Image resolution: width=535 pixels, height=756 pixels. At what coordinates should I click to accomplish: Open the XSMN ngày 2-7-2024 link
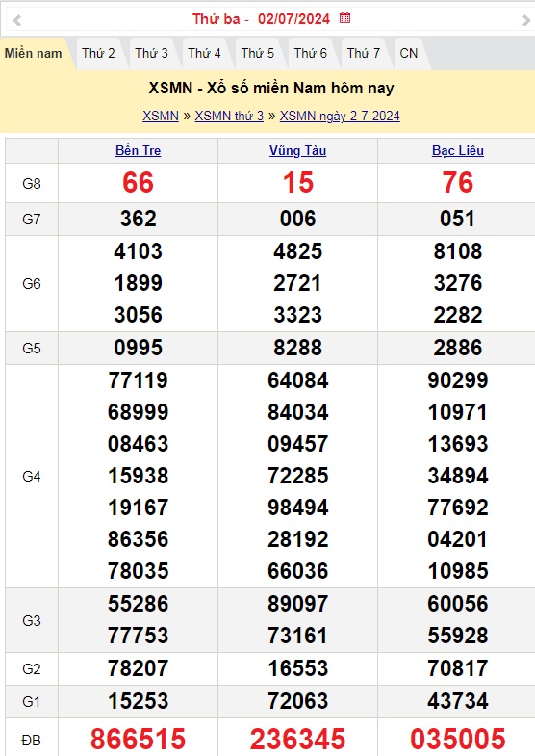pyautogui.click(x=340, y=117)
